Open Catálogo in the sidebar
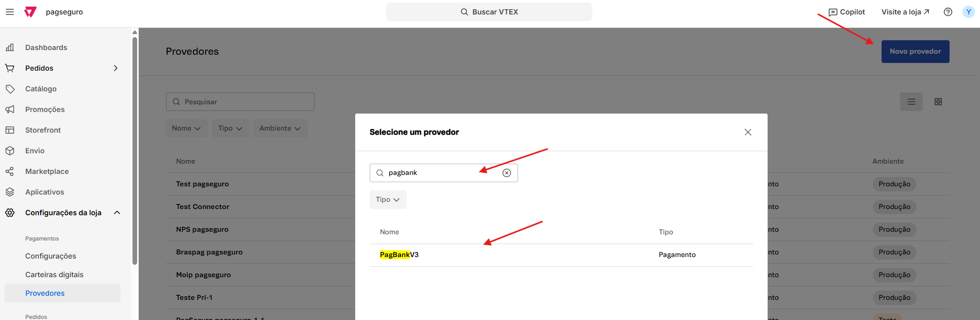The image size is (980, 320). pos(41,89)
